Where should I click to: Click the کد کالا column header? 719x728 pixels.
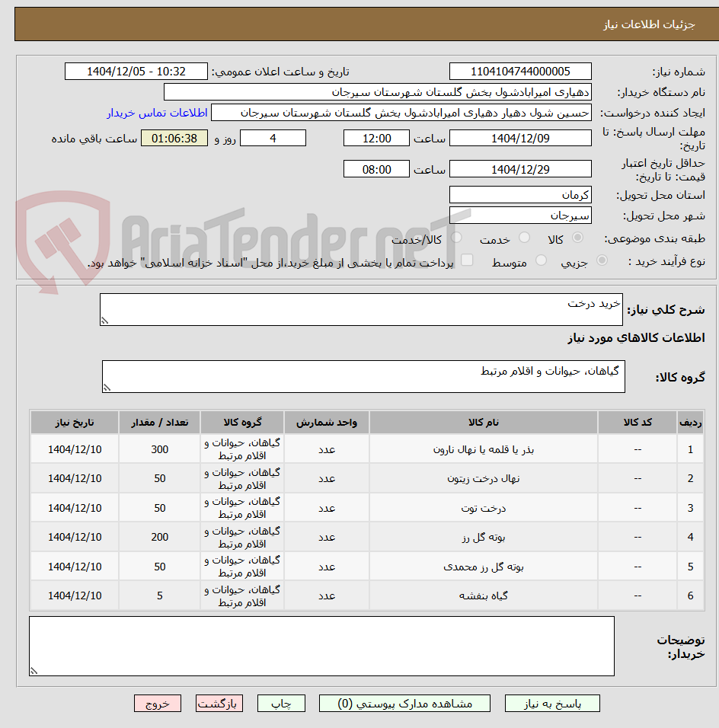point(638,422)
